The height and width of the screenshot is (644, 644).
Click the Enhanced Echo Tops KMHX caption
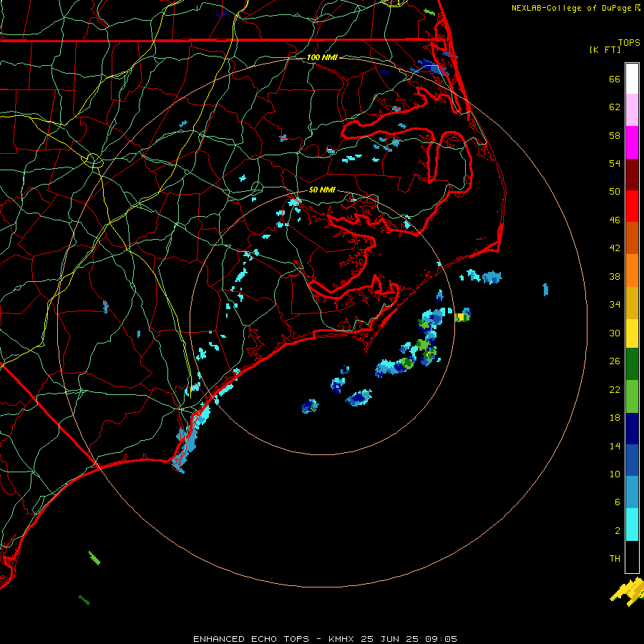tap(325, 639)
